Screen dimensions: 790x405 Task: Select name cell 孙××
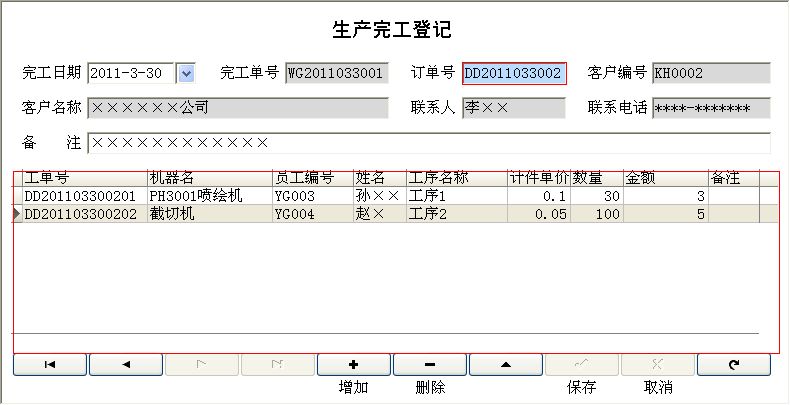point(380,196)
